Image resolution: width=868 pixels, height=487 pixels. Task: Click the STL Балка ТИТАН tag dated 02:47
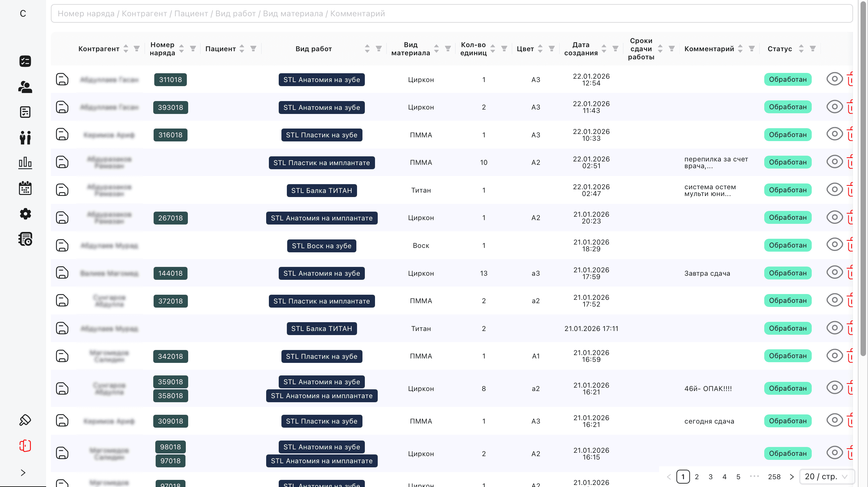pos(321,191)
